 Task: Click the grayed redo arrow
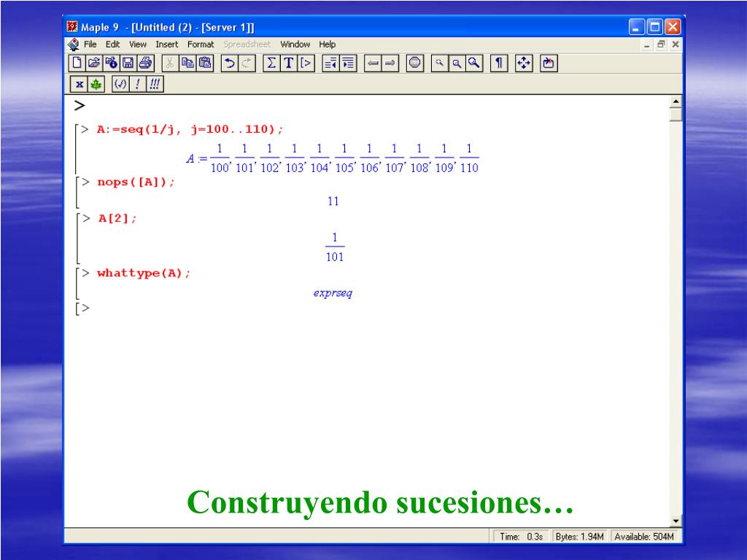tap(247, 63)
